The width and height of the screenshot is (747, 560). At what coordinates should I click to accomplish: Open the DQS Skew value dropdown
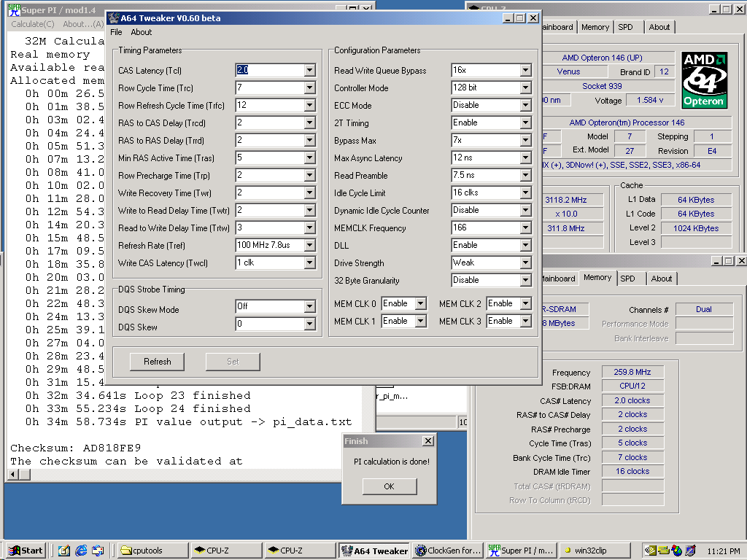(309, 324)
